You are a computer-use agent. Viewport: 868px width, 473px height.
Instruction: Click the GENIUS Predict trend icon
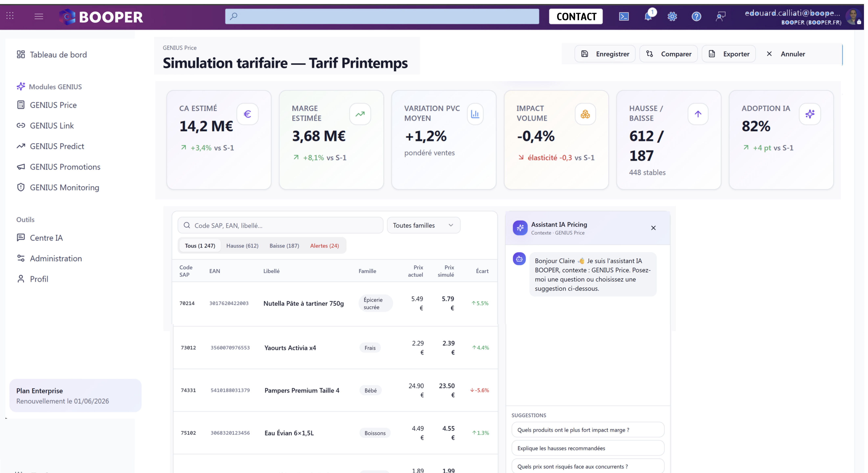pos(21,146)
